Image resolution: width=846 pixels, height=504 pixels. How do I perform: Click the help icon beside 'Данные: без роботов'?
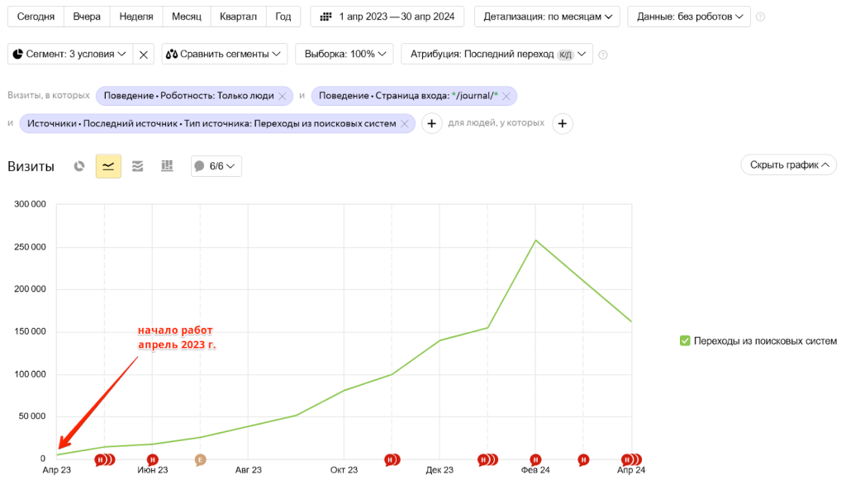tap(760, 17)
